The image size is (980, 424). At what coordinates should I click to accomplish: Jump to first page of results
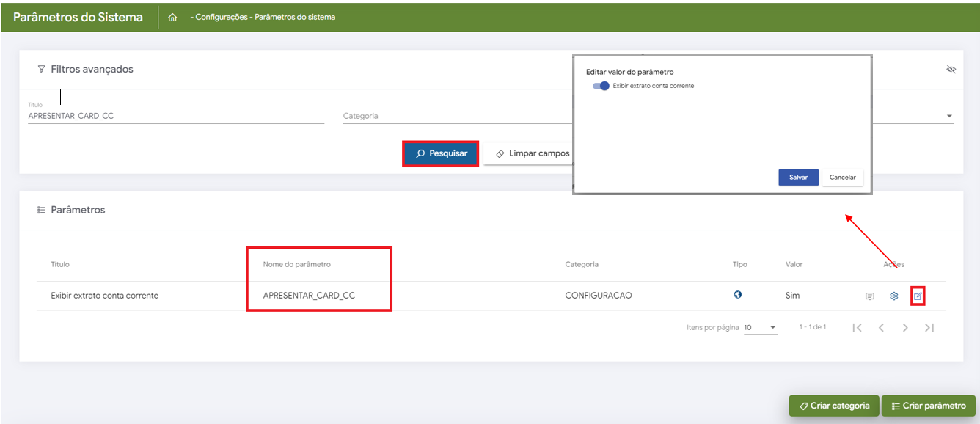pyautogui.click(x=857, y=327)
